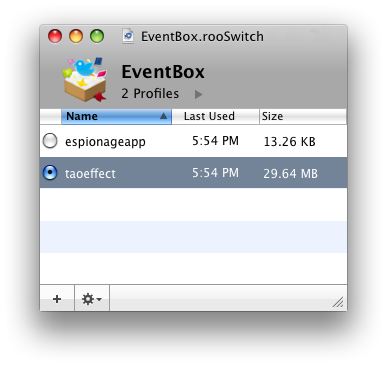This screenshot has width=387, height=366.
Task: Select the espionageapp row name
Action: (x=105, y=142)
